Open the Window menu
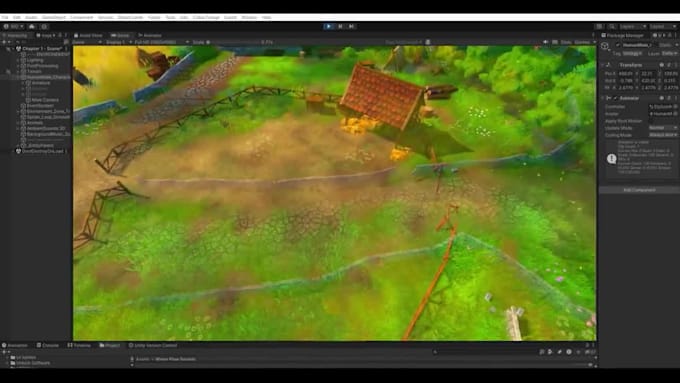Screen dimensions: 680x383 tap(249, 17)
